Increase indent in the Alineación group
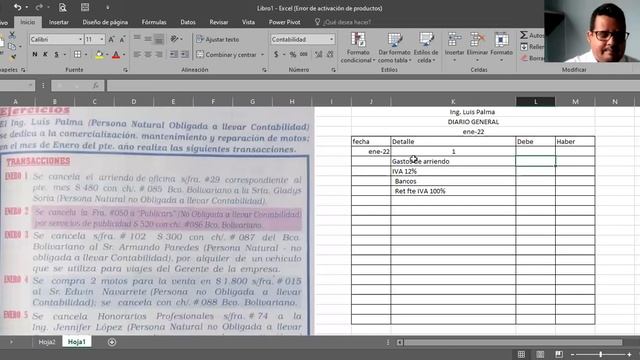 (x=185, y=54)
